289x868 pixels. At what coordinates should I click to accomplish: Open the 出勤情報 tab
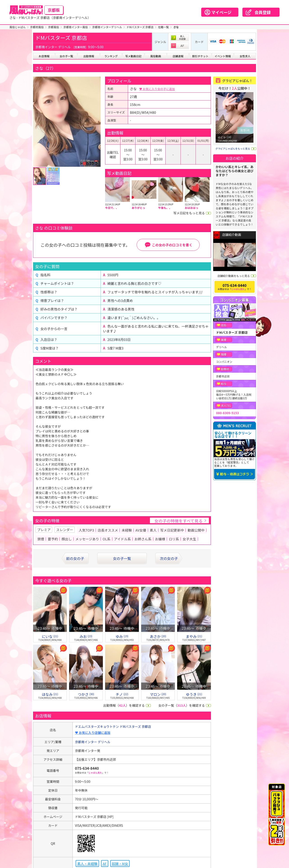(x=89, y=56)
